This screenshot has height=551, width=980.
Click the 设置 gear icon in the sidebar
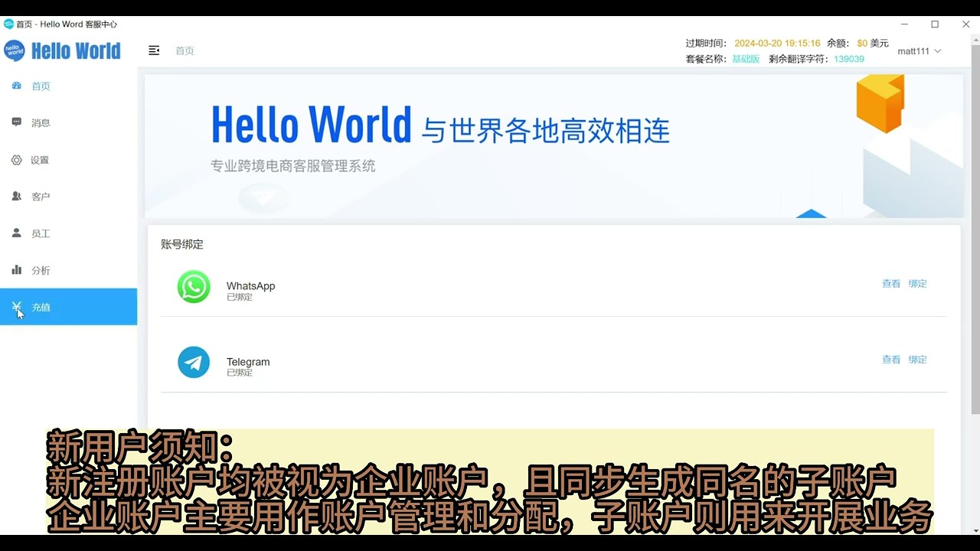[x=17, y=160]
